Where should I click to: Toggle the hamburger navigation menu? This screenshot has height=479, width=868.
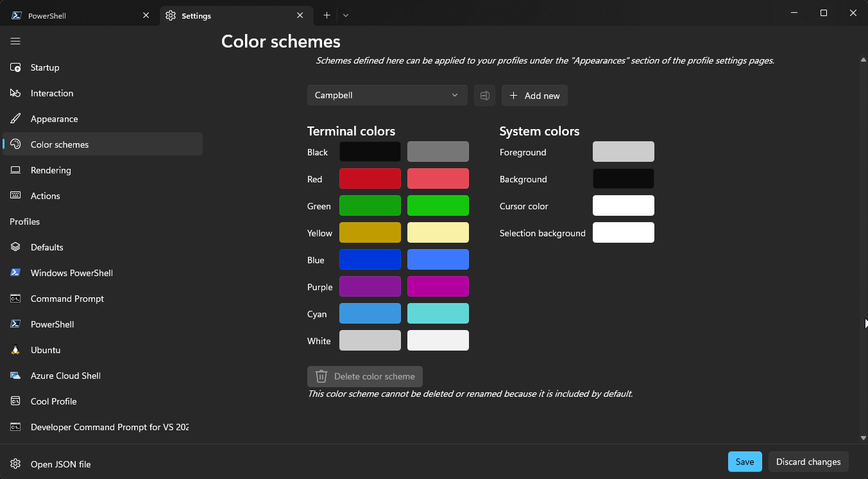15,41
